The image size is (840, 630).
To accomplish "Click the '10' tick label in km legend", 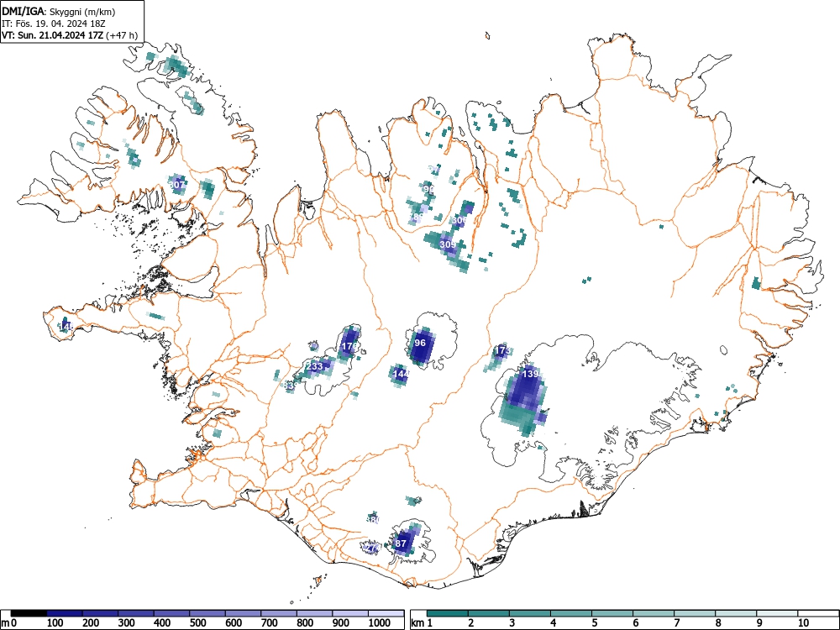I will 802,623.
